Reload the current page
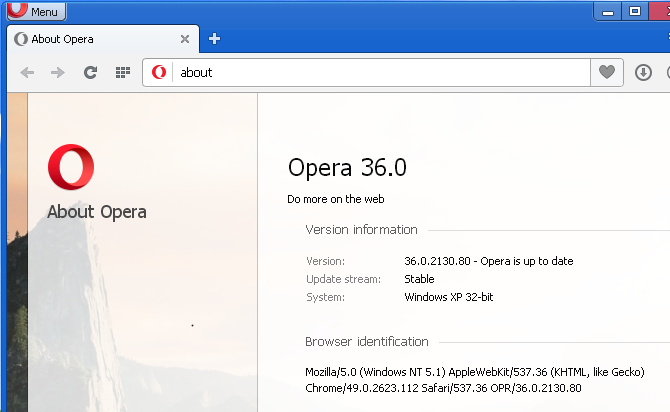 [x=90, y=72]
